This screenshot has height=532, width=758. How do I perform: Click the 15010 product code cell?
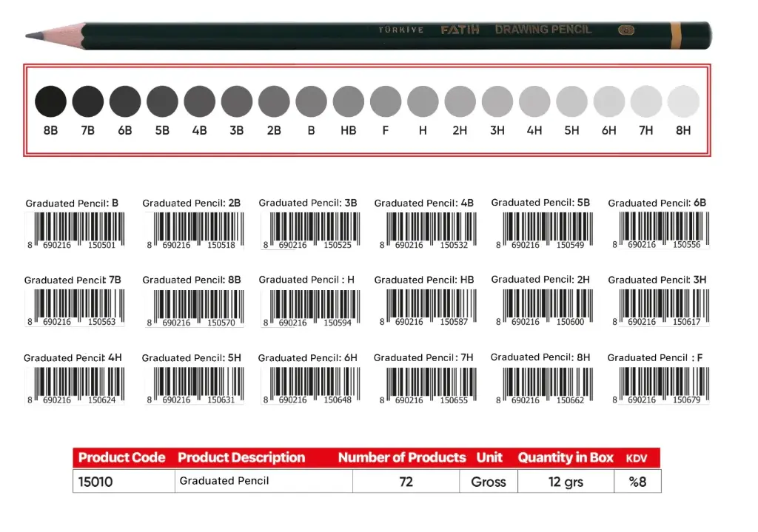(95, 482)
